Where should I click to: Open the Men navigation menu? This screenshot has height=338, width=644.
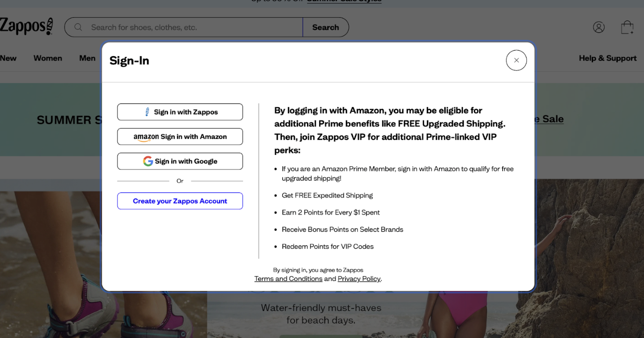pos(87,59)
